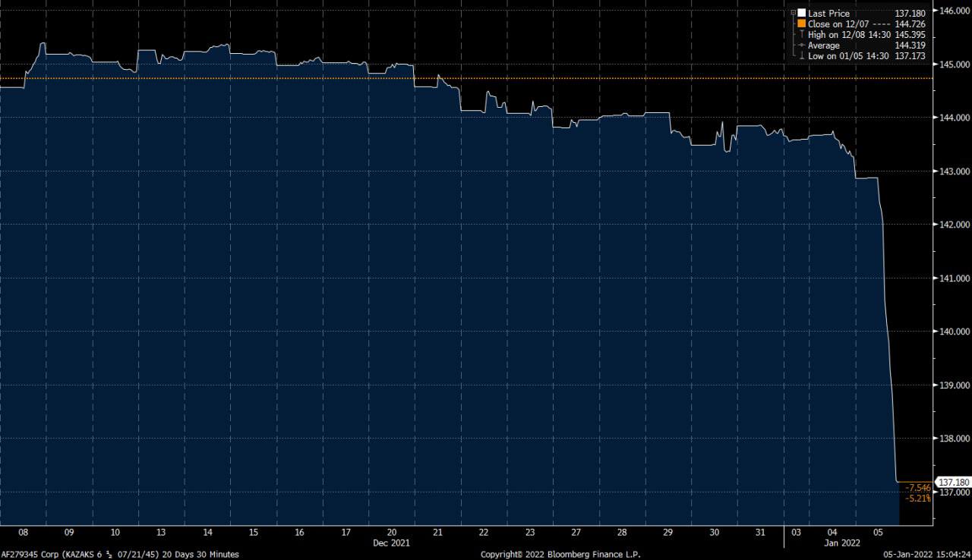The height and width of the screenshot is (560, 972).
Task: Click the 146.000 y-axis label
Action: 955,11
